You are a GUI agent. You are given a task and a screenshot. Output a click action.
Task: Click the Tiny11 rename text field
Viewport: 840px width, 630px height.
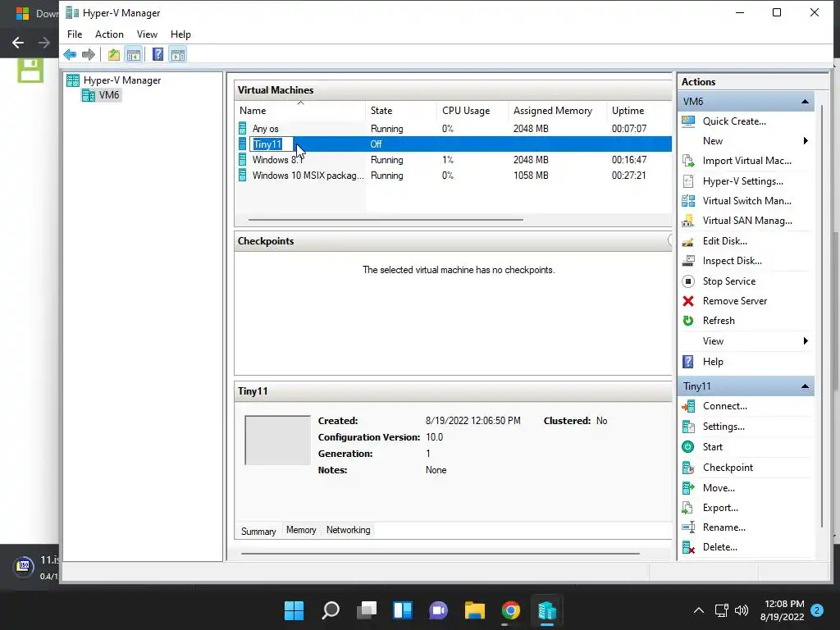(x=272, y=144)
